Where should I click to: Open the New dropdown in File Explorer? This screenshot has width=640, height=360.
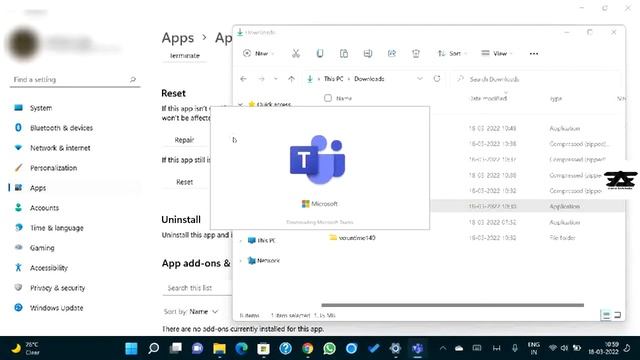coord(258,53)
